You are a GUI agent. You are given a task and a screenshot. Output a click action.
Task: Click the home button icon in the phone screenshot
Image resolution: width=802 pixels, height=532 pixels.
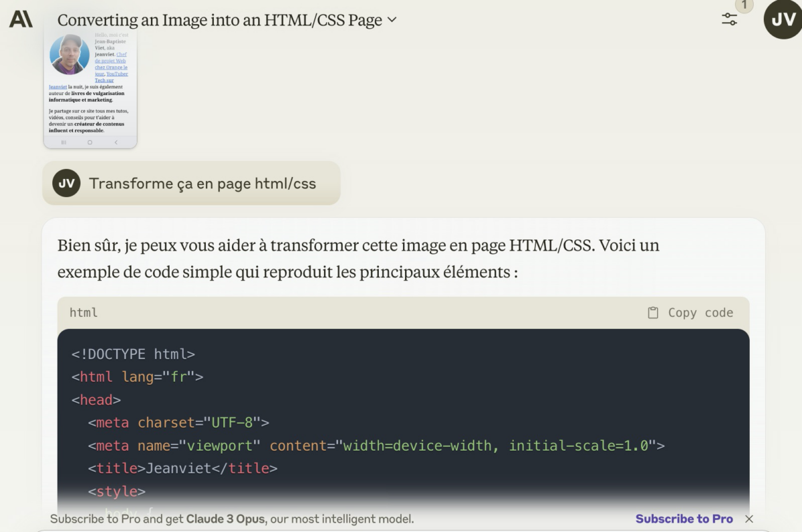[90, 142]
